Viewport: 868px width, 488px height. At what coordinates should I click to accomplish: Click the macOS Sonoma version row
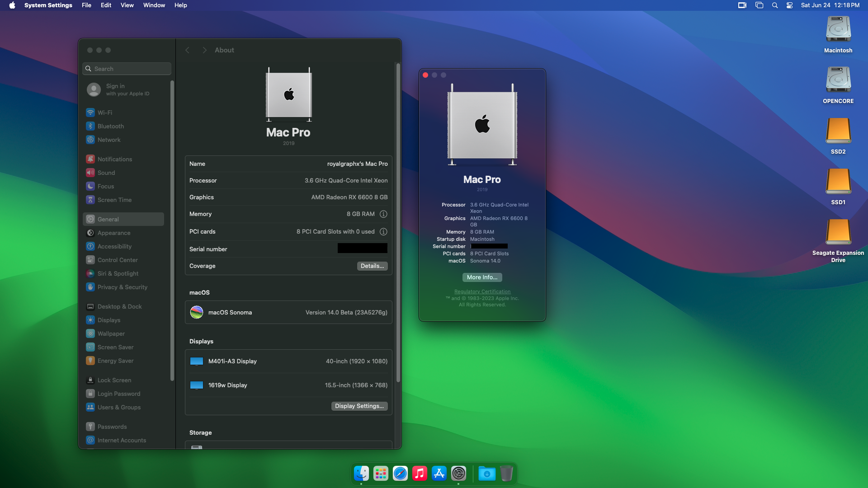[288, 312]
